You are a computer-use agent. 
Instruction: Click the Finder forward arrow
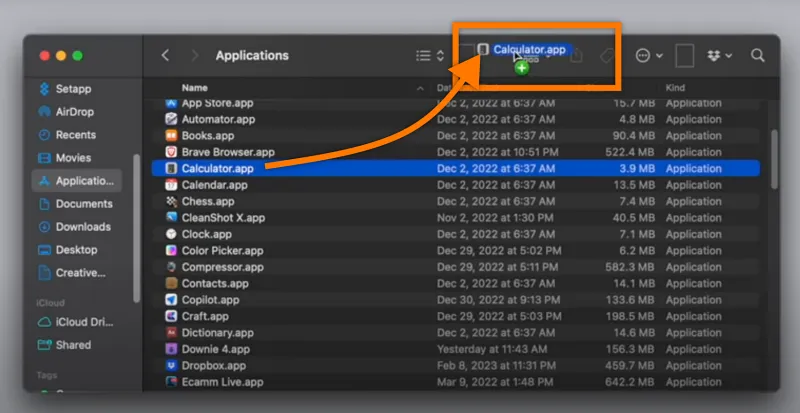tap(194, 55)
